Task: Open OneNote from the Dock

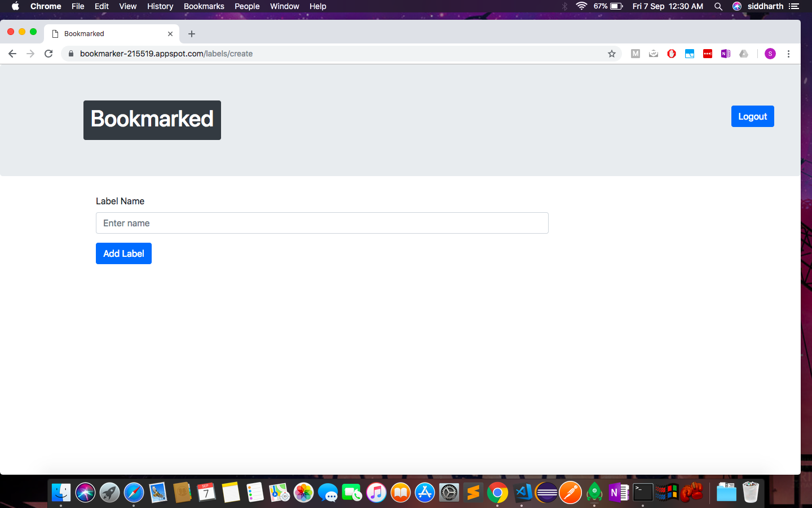Action: 619,493
